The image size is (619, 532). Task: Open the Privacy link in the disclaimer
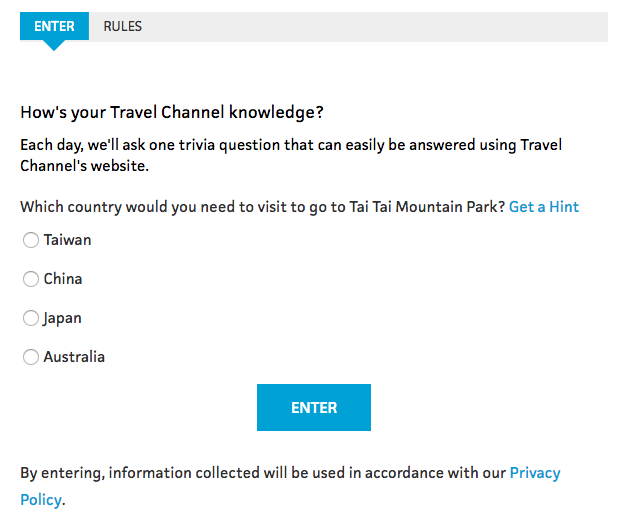pos(535,473)
